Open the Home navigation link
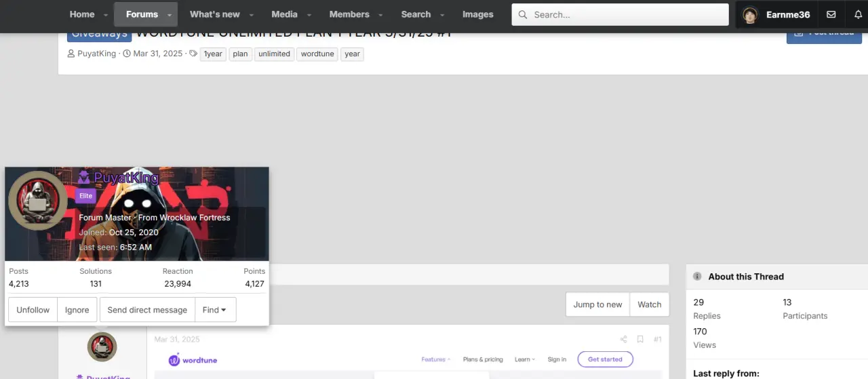This screenshot has height=379, width=868. point(82,14)
